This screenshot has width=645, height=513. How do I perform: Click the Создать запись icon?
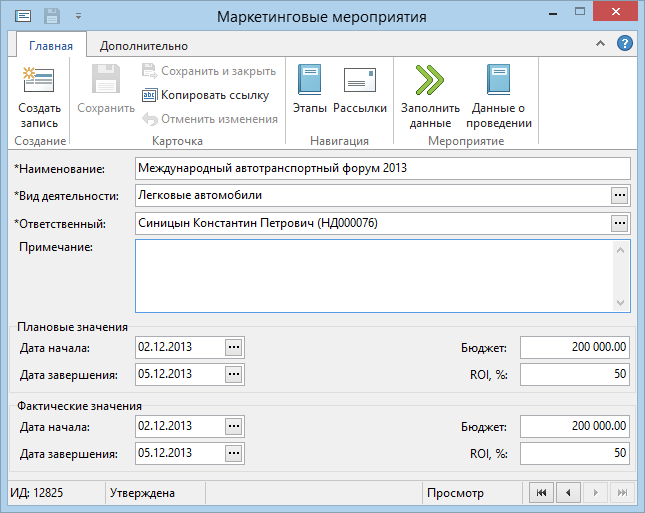39,81
